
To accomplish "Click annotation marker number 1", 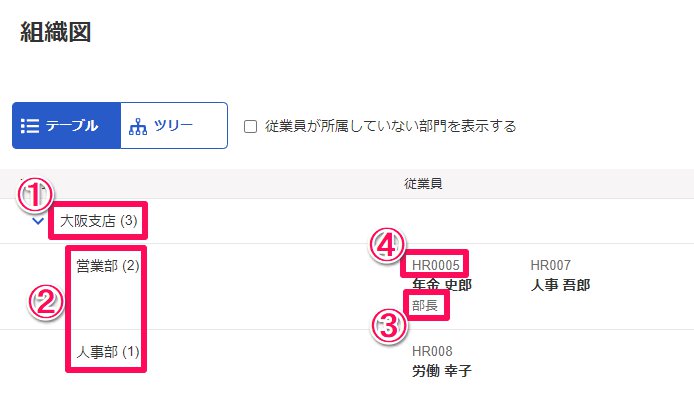I will [x=35, y=195].
